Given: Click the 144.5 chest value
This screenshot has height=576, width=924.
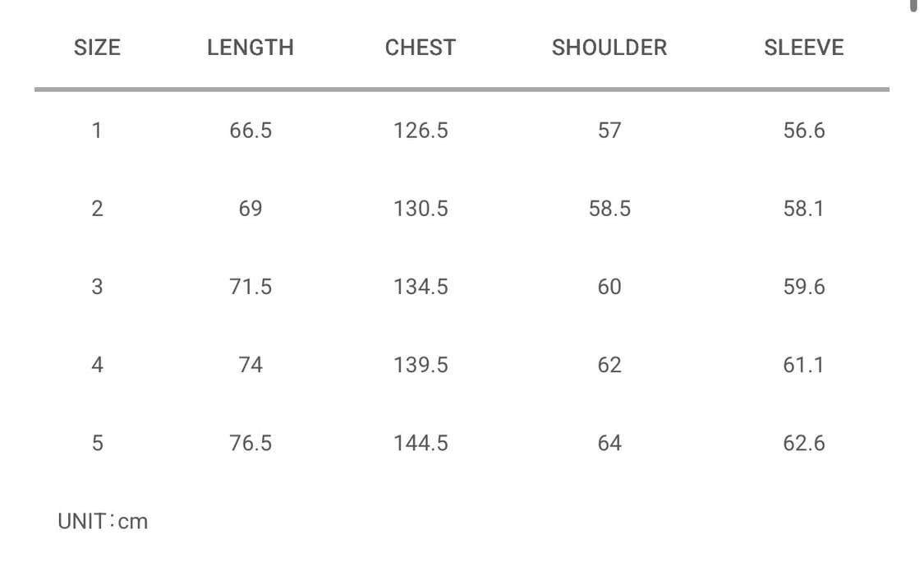Looking at the screenshot, I should 421,444.
